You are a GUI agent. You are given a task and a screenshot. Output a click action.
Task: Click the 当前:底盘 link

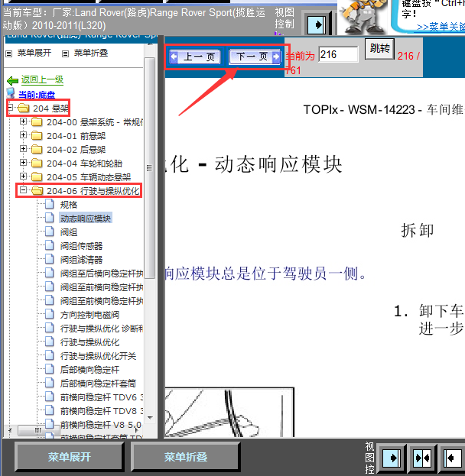tap(37, 95)
